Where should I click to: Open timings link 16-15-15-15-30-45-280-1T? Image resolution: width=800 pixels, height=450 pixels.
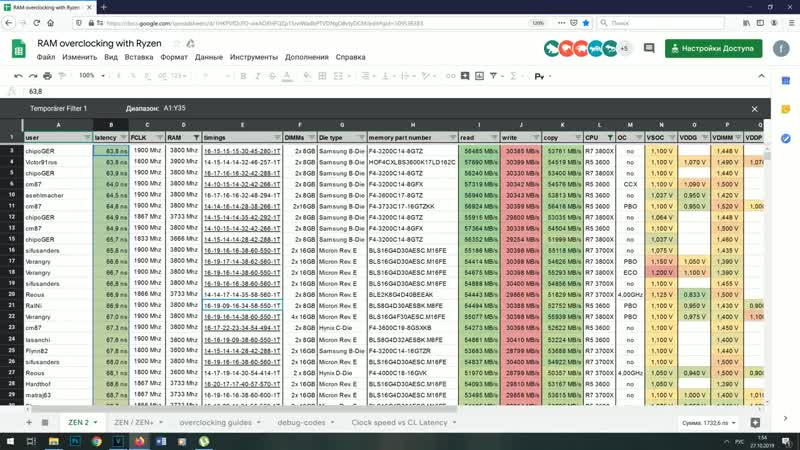(x=242, y=151)
